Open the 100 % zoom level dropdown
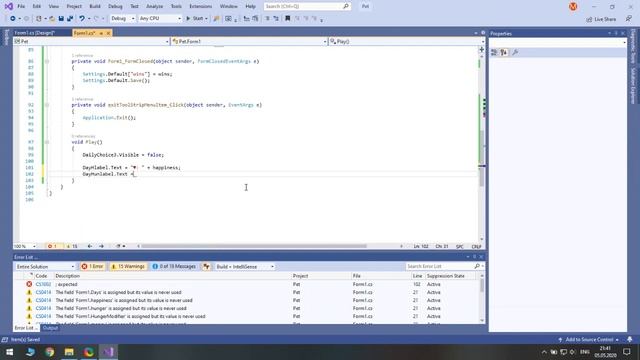 coord(25,246)
